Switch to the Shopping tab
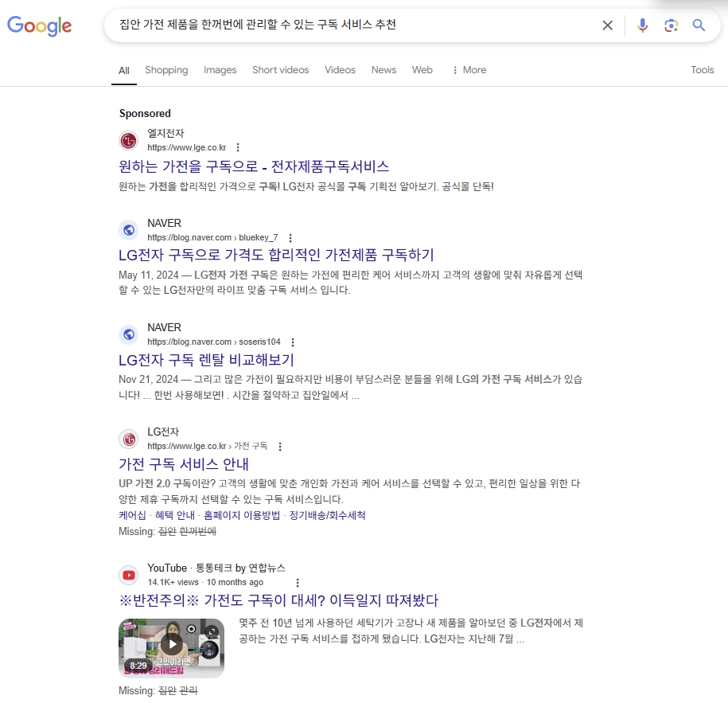The width and height of the screenshot is (728, 703). pyautogui.click(x=166, y=70)
